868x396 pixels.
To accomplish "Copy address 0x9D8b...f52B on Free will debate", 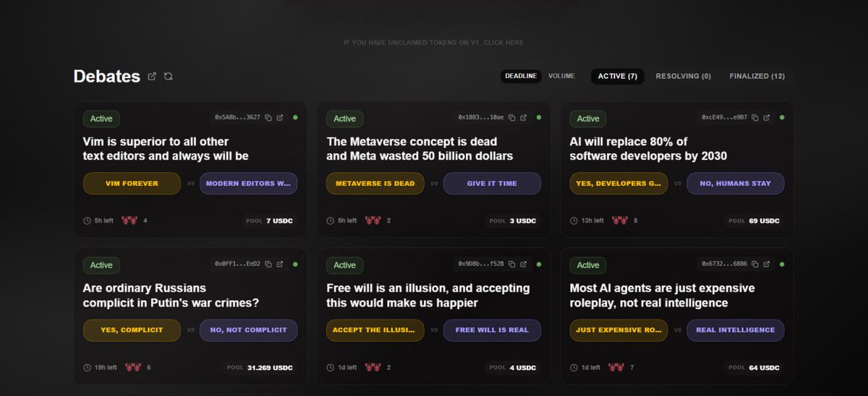I will [512, 264].
